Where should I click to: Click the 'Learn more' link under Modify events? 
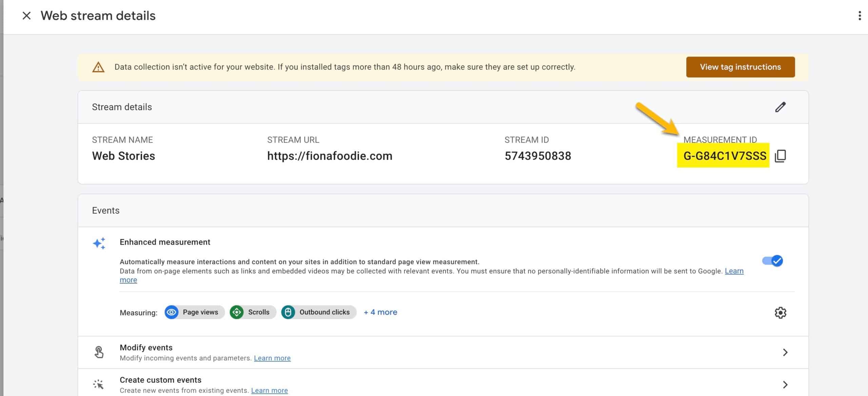point(272,358)
